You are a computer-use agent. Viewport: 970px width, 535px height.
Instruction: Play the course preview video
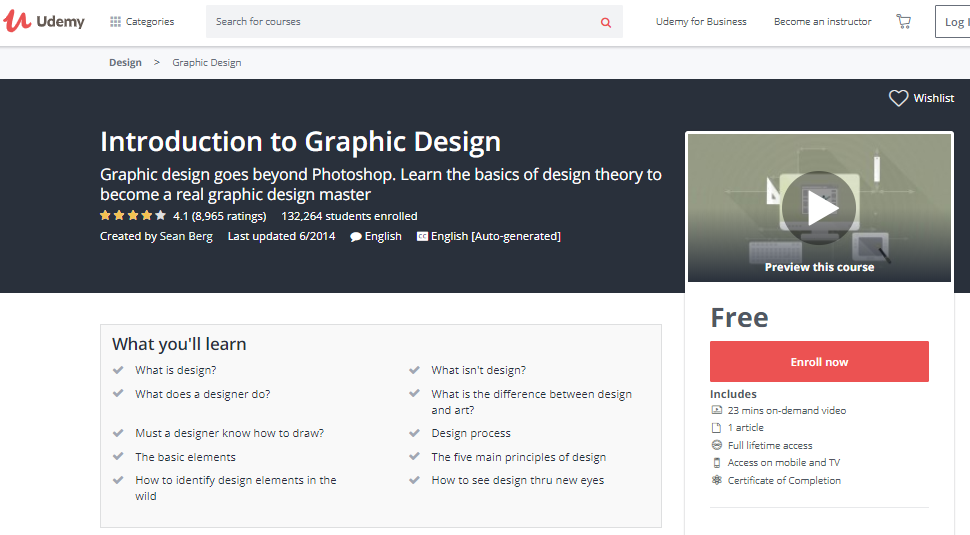(819, 208)
